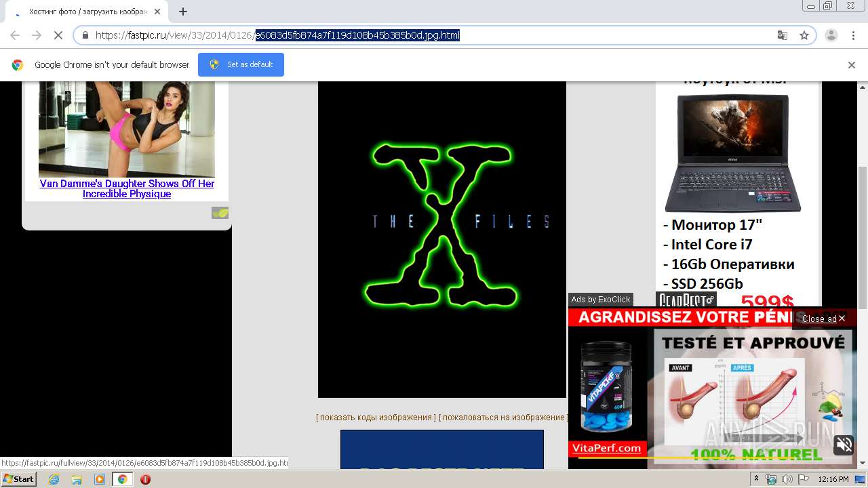Open Windows Media Player from taskbar

tap(100, 479)
